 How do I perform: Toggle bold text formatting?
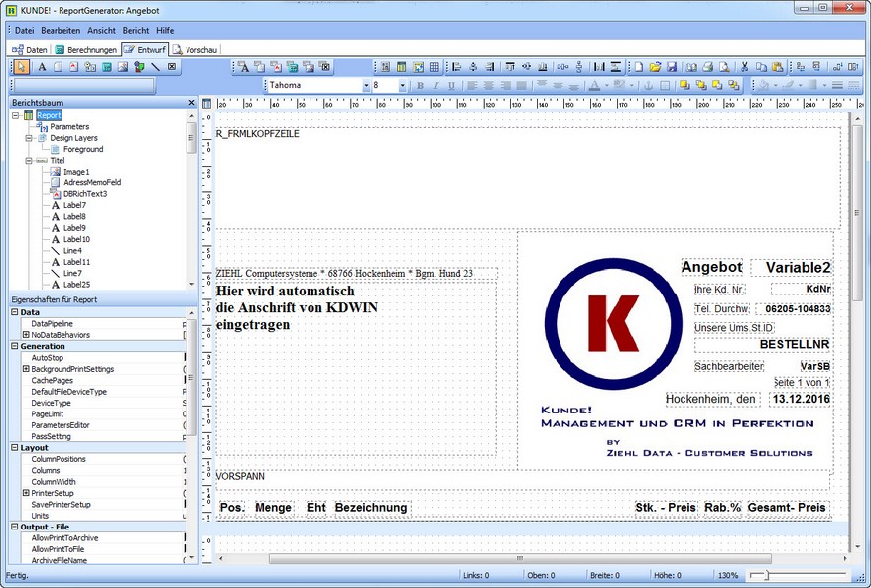tap(420, 85)
